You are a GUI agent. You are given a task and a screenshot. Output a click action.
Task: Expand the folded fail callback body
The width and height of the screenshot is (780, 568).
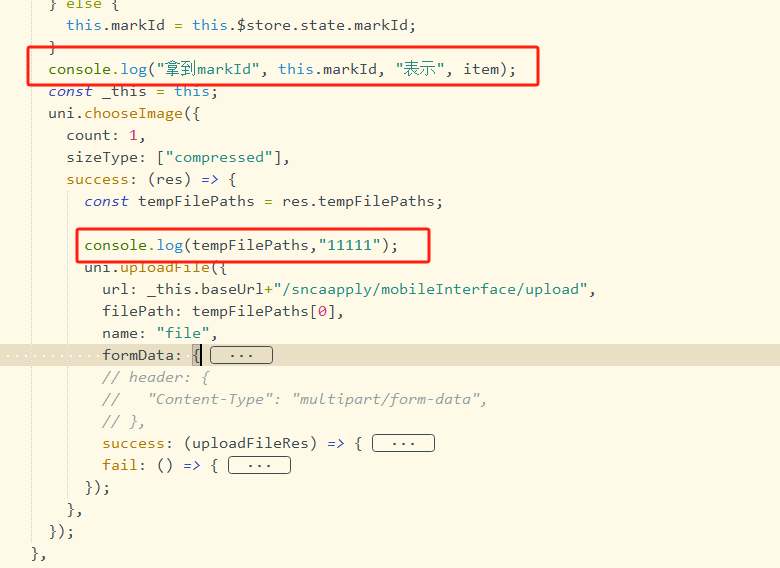coord(259,465)
